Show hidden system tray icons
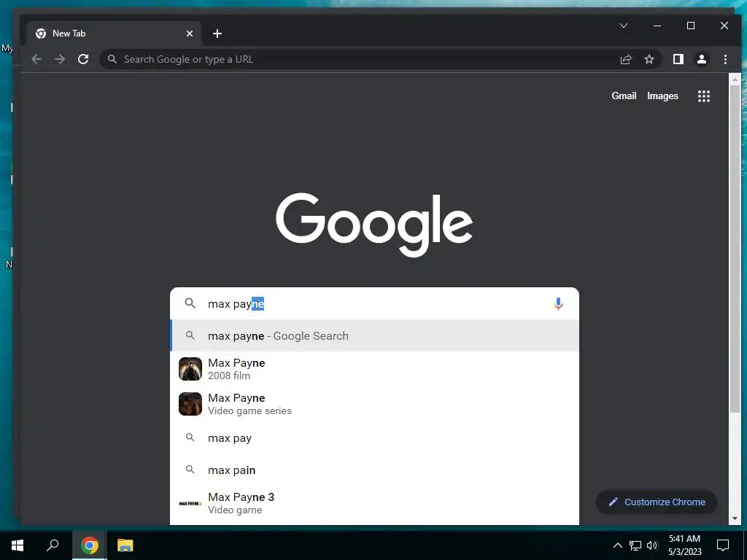The image size is (747, 560). pos(617,545)
